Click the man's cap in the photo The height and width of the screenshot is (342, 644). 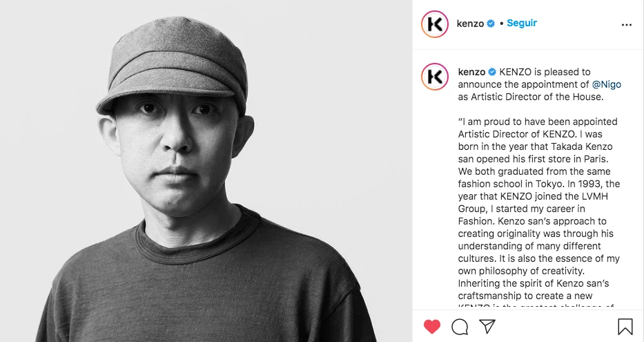click(x=173, y=66)
